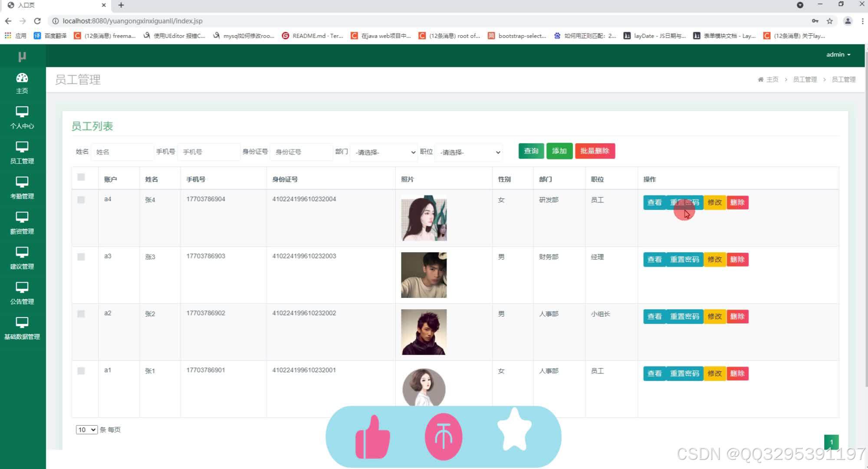Click site info icon in address bar
Screen dimensions: 868x469
[56, 21]
